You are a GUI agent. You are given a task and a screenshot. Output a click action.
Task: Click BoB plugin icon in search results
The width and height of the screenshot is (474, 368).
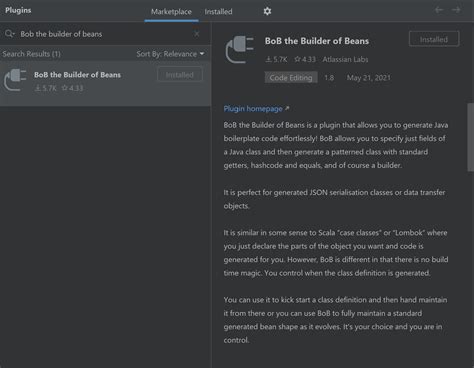coord(15,80)
